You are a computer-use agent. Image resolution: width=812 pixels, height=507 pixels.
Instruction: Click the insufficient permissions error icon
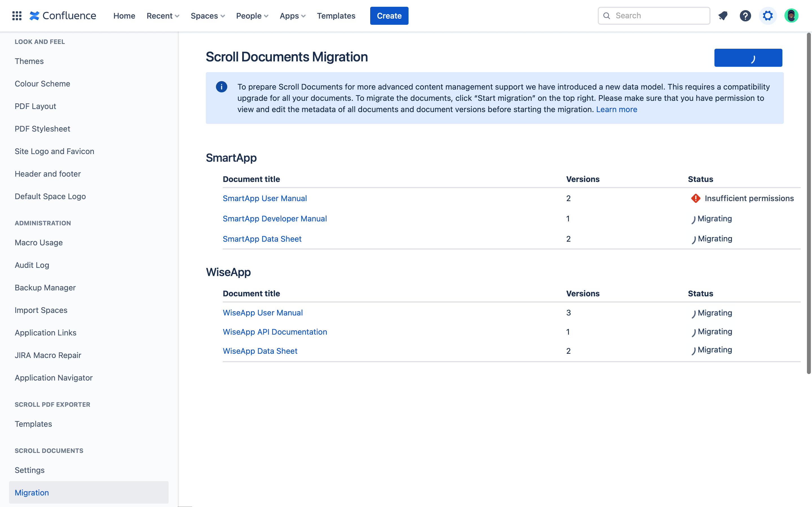coord(695,199)
